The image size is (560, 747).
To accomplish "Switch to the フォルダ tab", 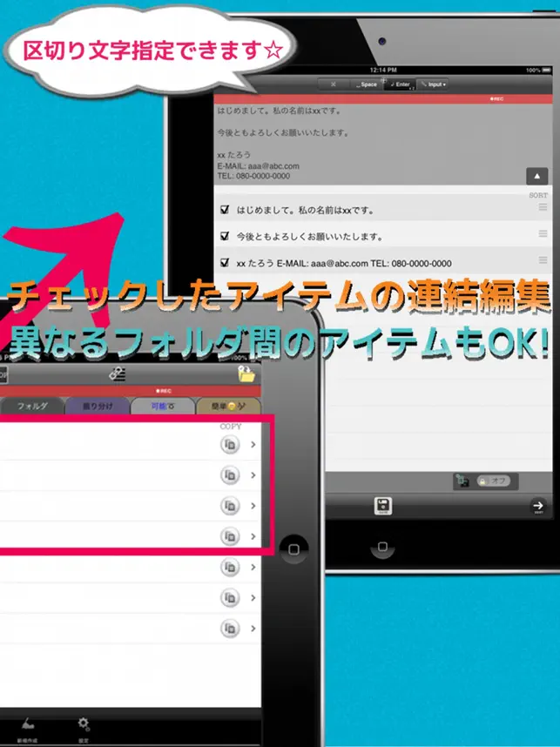I will [x=32, y=406].
